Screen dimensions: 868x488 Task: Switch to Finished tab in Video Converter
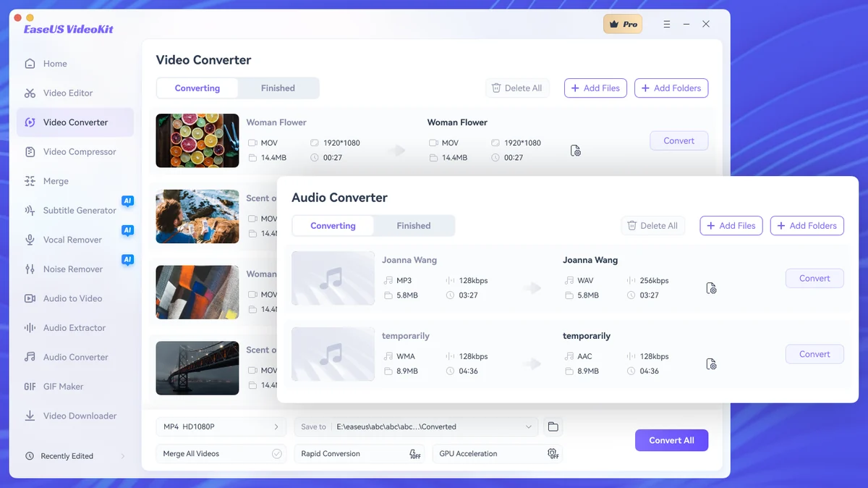(278, 88)
